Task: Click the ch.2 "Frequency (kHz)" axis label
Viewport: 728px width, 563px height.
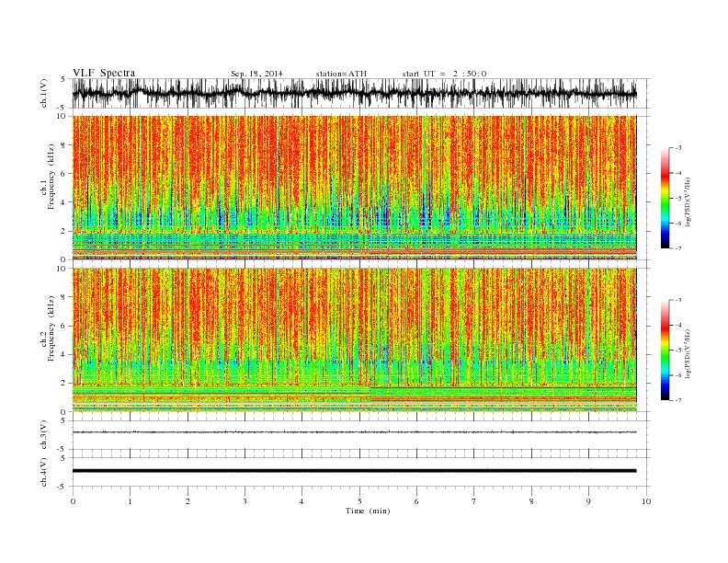Action: coord(51,328)
